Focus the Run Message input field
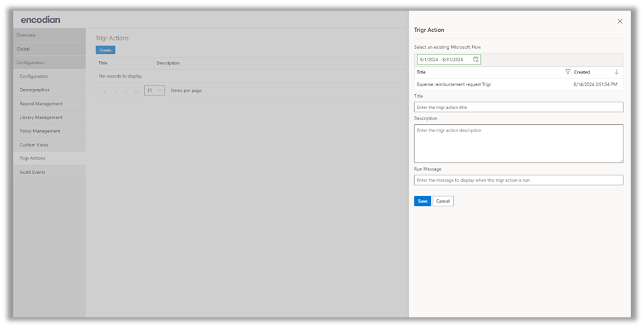This screenshot has height=328, width=644. (518, 180)
